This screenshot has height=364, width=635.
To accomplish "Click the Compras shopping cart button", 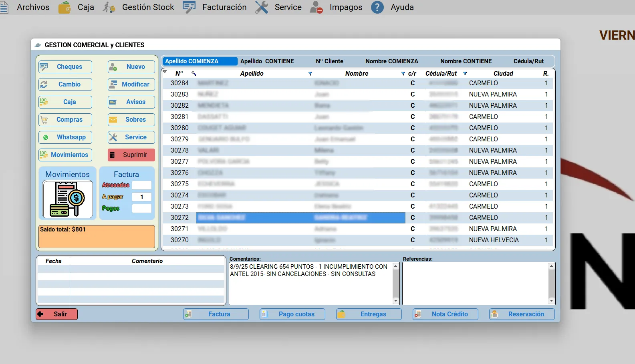I will pyautogui.click(x=65, y=120).
